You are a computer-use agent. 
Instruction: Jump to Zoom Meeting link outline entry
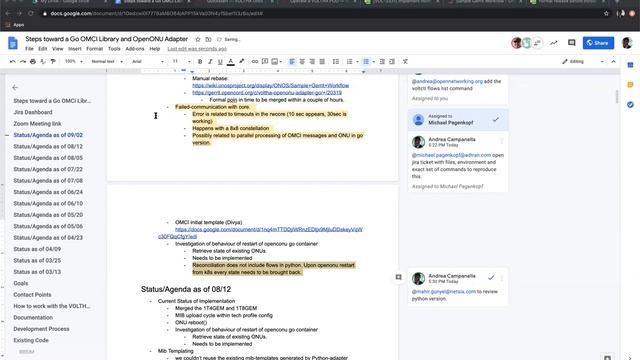[x=37, y=124]
